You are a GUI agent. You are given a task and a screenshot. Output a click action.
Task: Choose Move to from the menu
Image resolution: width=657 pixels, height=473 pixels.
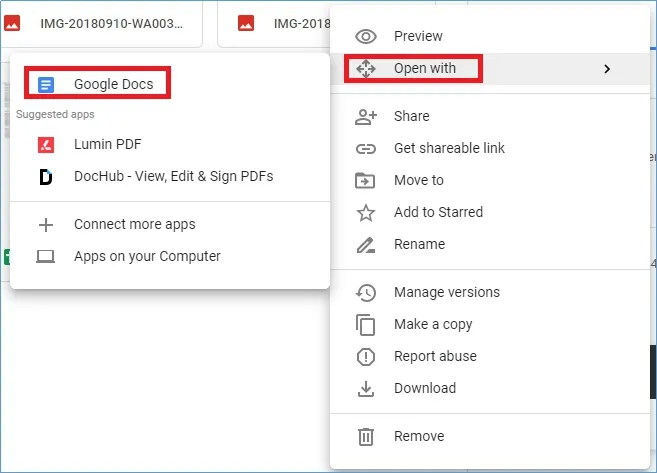coord(490,181)
